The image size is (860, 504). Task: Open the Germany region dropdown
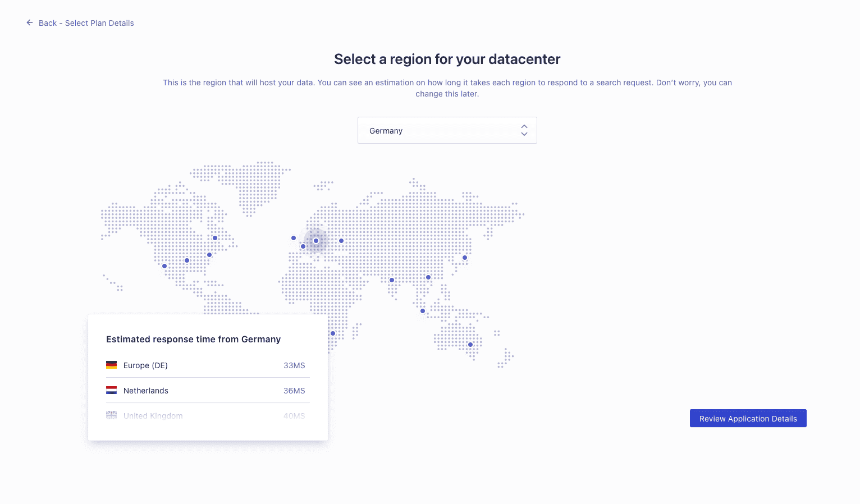click(x=447, y=130)
